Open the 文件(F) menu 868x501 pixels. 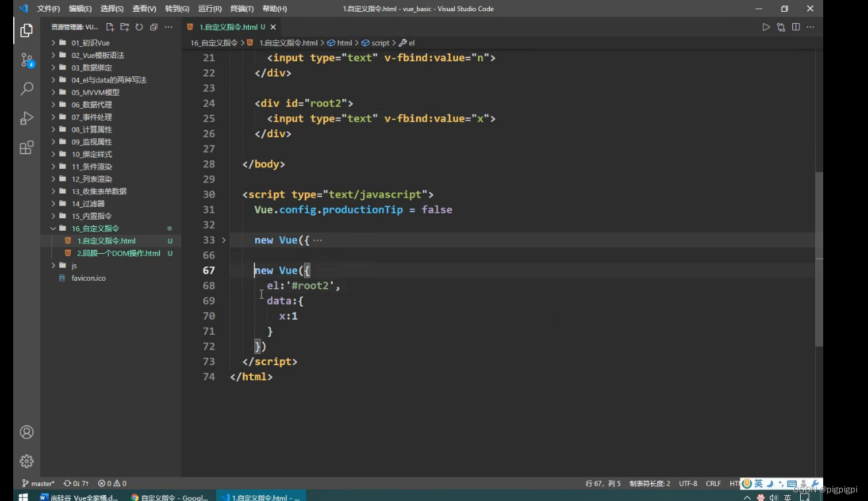49,9
